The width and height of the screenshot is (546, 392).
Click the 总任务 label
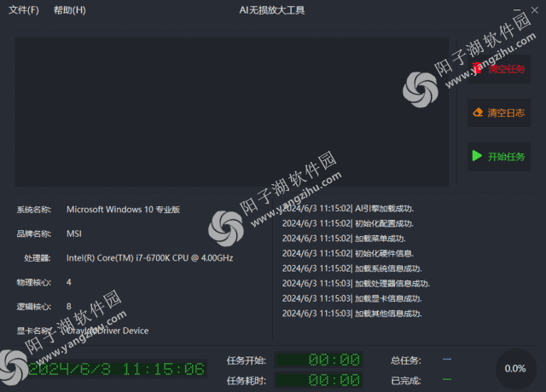pyautogui.click(x=406, y=360)
